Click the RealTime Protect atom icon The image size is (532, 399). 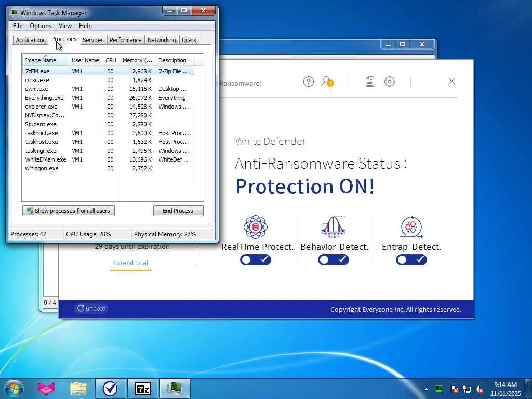click(256, 227)
